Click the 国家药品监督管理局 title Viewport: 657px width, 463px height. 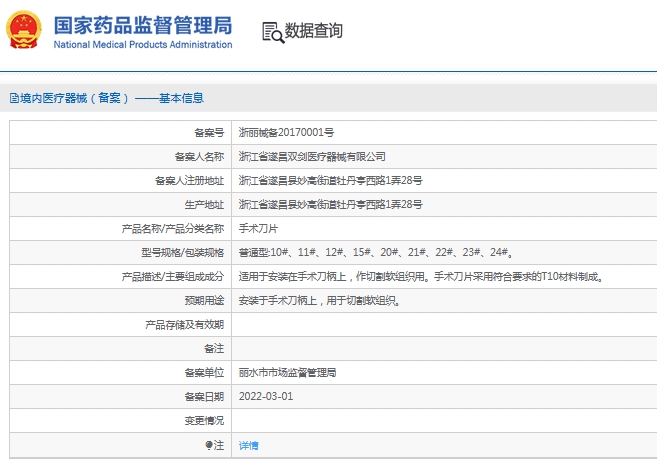[143, 26]
